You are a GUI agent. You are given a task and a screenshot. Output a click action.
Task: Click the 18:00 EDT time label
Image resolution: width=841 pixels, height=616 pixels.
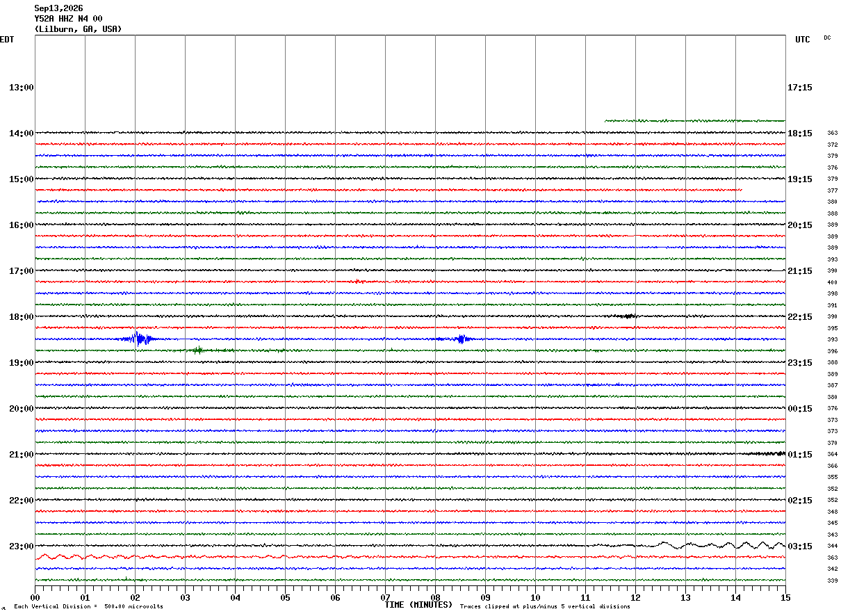point(22,317)
